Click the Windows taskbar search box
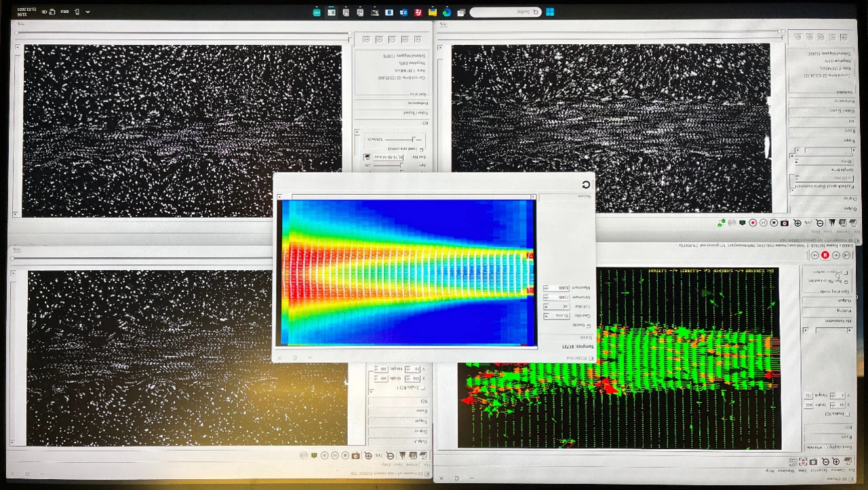Screen dimensions: 868x490 click(x=505, y=12)
